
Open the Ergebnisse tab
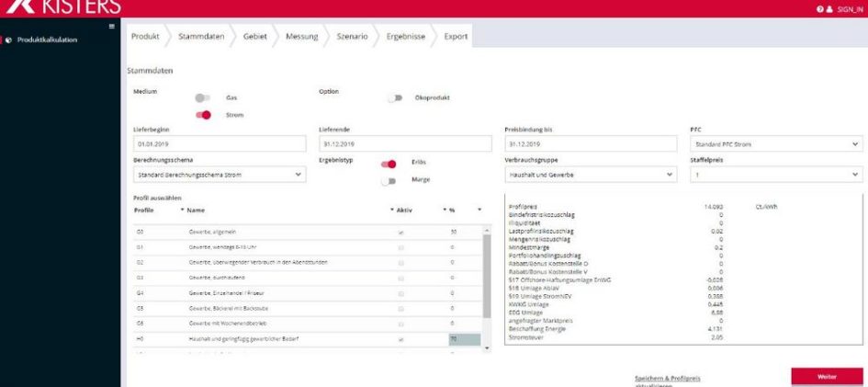pyautogui.click(x=406, y=37)
